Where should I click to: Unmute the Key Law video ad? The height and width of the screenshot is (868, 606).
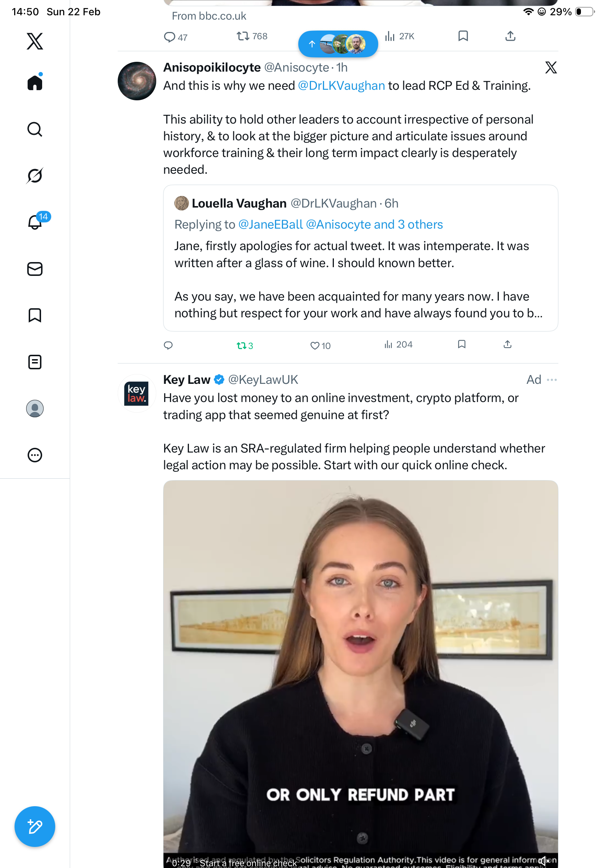(x=544, y=861)
